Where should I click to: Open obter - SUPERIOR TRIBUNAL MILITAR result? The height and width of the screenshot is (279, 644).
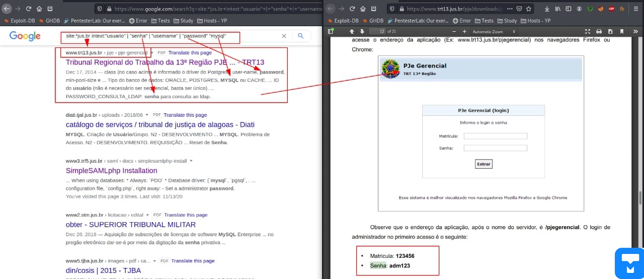click(131, 225)
